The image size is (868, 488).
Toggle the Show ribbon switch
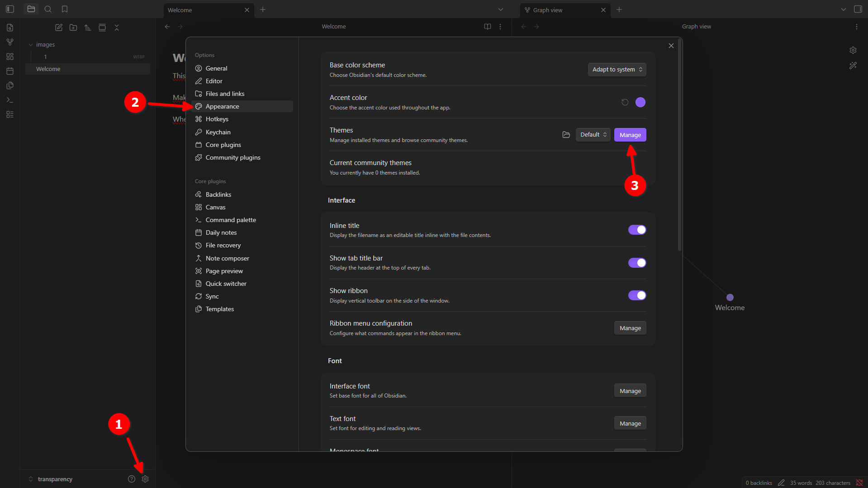[637, 295]
